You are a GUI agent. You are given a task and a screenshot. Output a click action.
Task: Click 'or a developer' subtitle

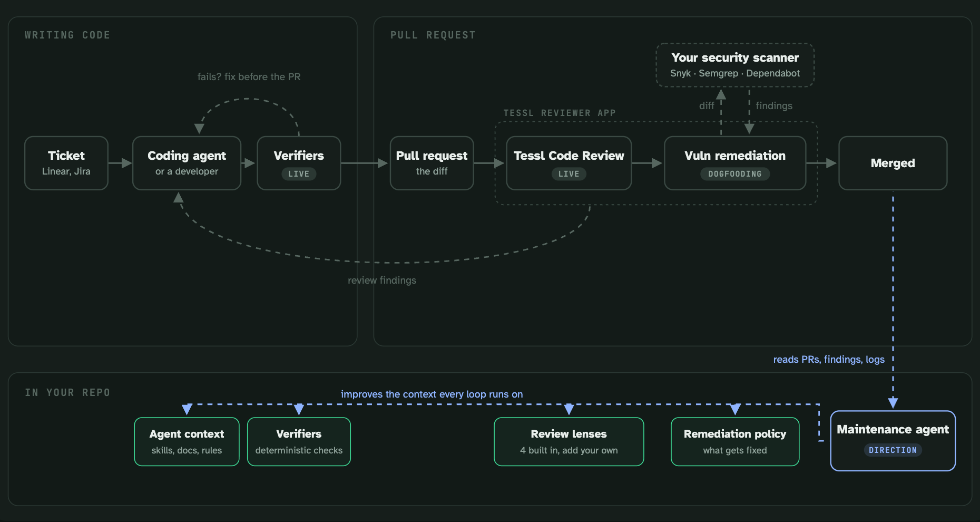point(187,171)
